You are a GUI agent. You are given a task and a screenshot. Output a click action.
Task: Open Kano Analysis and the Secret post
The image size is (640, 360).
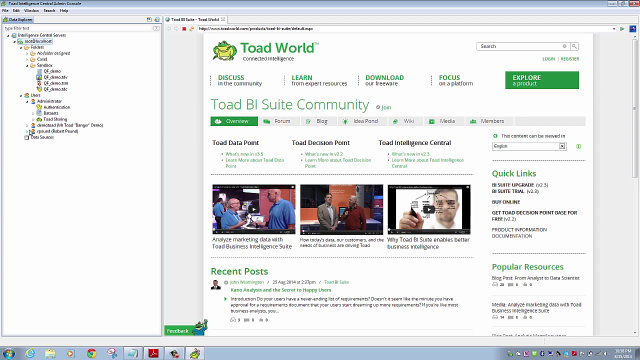tap(281, 290)
